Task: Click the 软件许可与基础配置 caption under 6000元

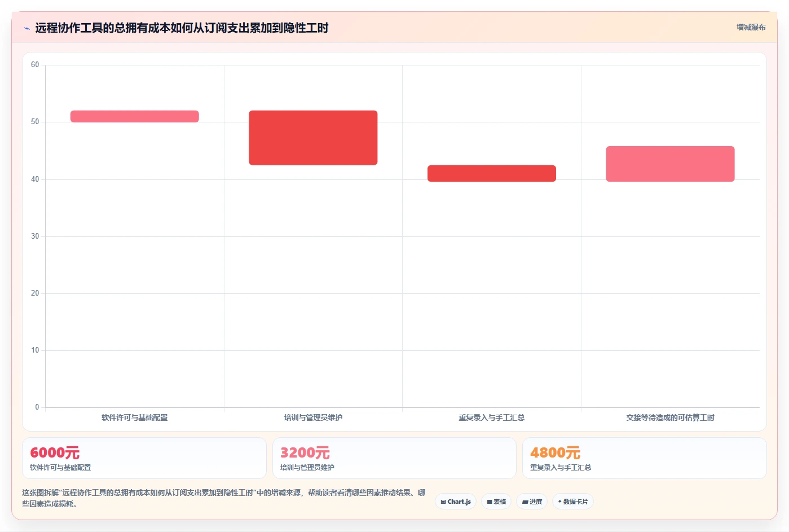Action: click(60, 468)
